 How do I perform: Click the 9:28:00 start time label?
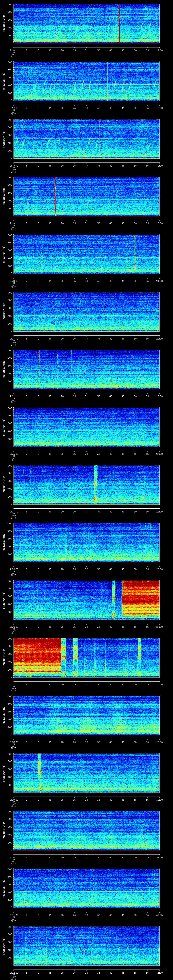14,742
